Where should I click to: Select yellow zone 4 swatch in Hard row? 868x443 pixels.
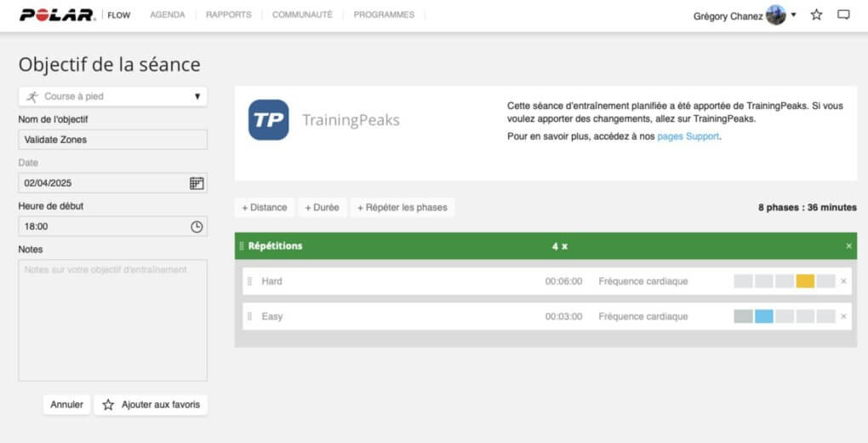tap(805, 281)
